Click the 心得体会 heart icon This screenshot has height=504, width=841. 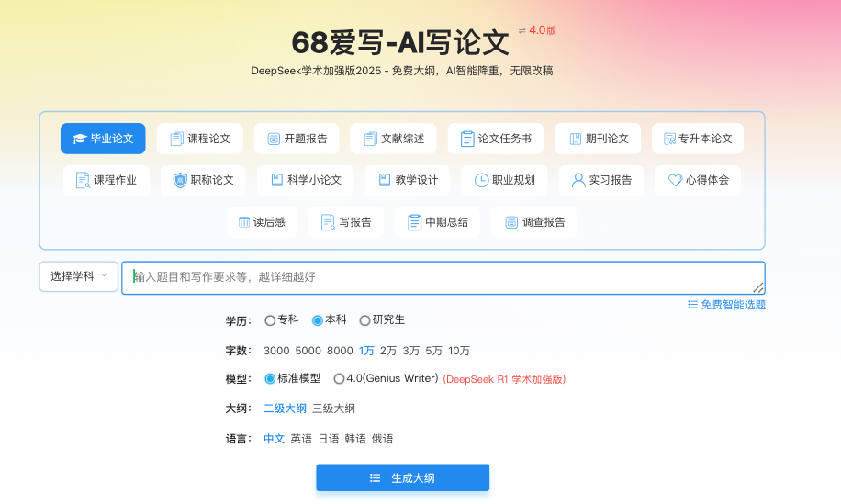675,180
